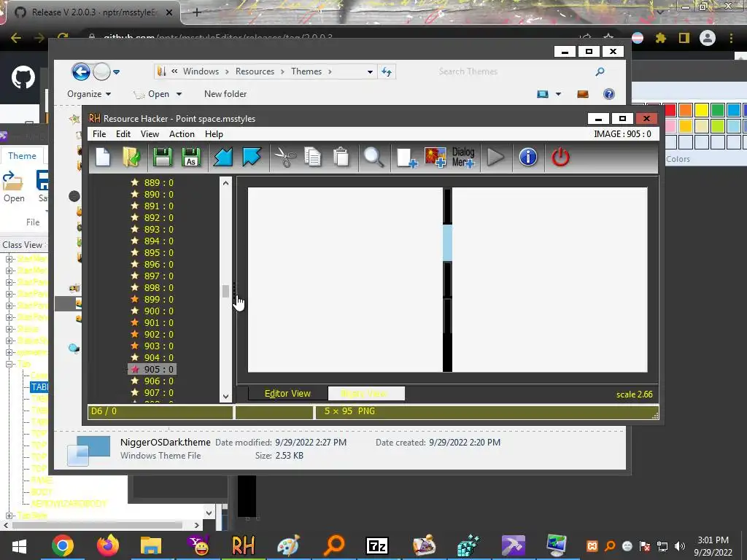Open the Resource Hacker Help menu

point(214,134)
